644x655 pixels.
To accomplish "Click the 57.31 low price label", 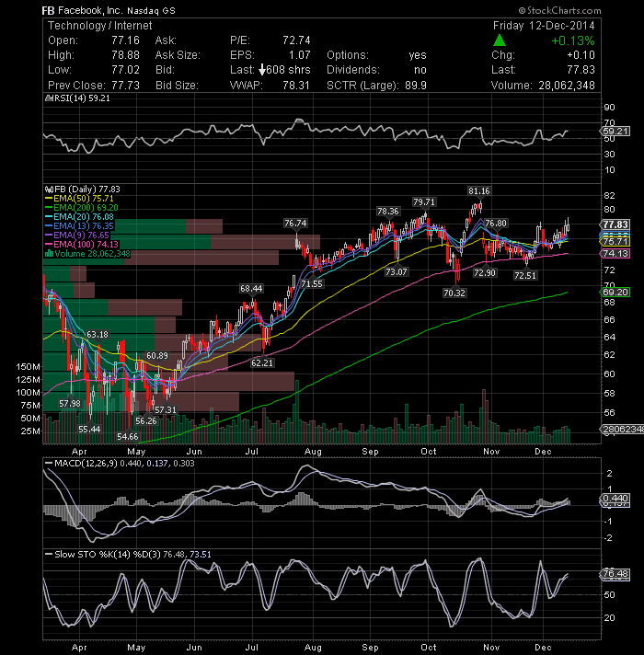I will coord(166,409).
